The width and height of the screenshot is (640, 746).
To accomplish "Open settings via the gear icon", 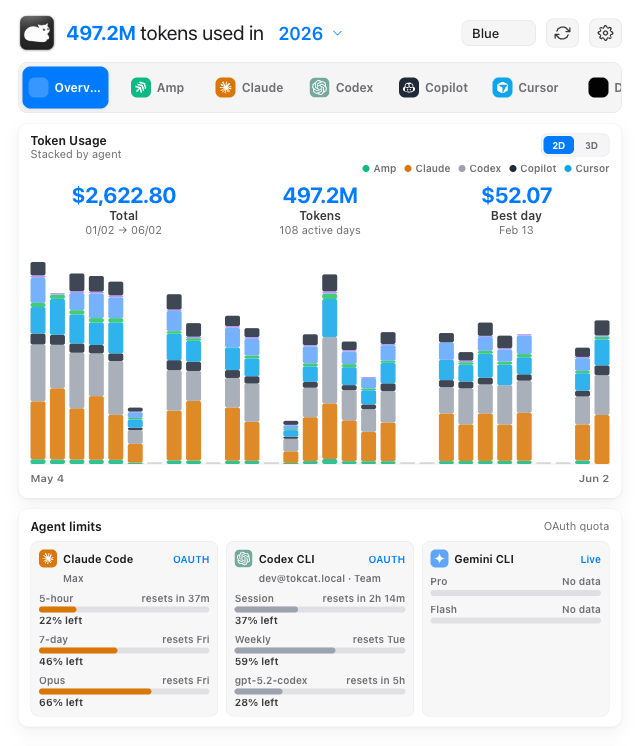I will point(605,33).
